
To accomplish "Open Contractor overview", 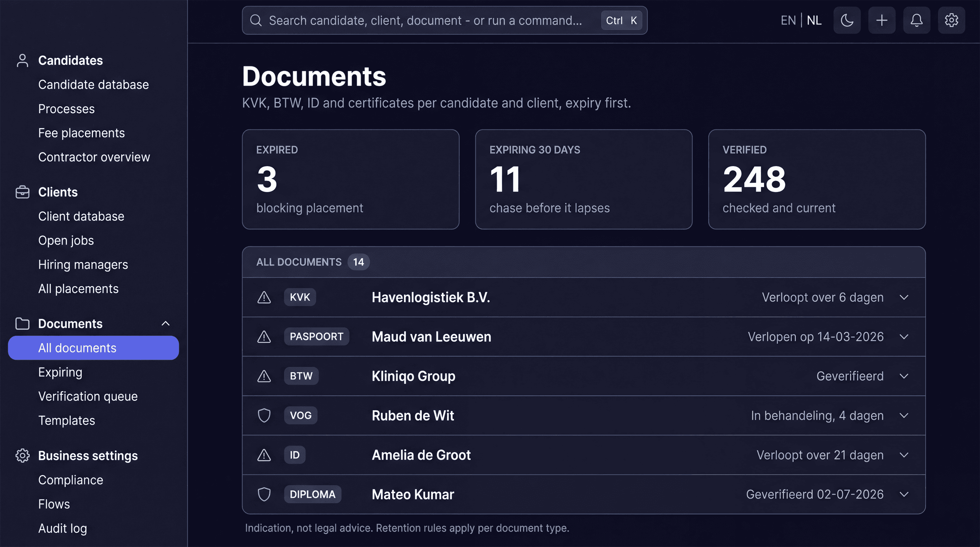I will pos(94,157).
